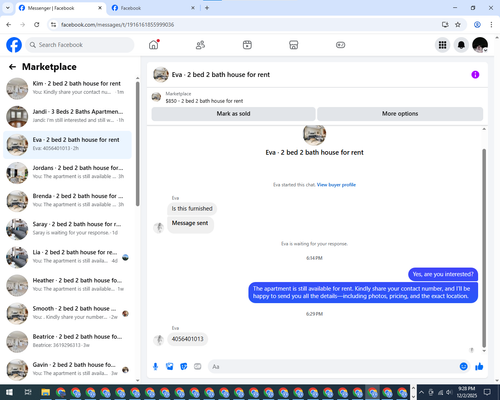Go back in browser history

[9, 25]
